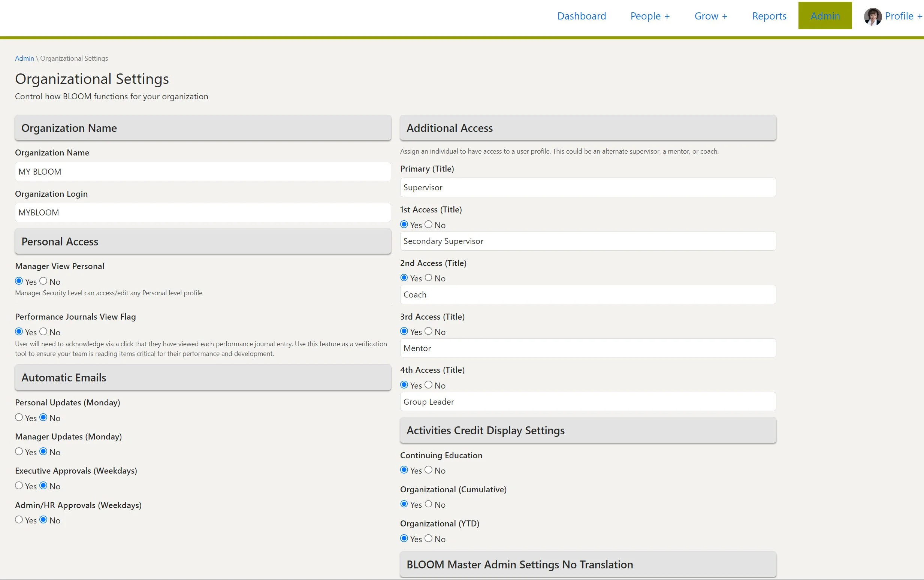Expand the People + menu
The height and width of the screenshot is (580, 924).
point(650,16)
